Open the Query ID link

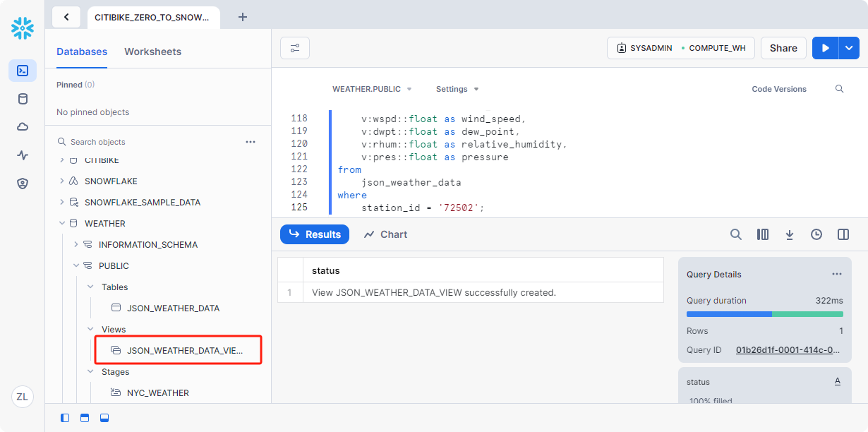tap(789, 350)
